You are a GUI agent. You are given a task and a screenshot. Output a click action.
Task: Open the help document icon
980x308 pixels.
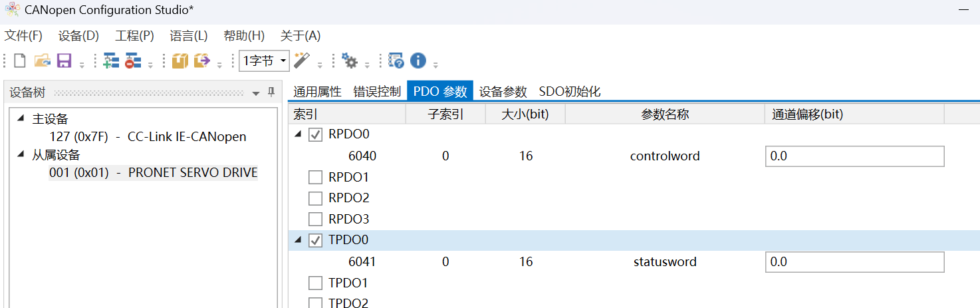click(396, 61)
